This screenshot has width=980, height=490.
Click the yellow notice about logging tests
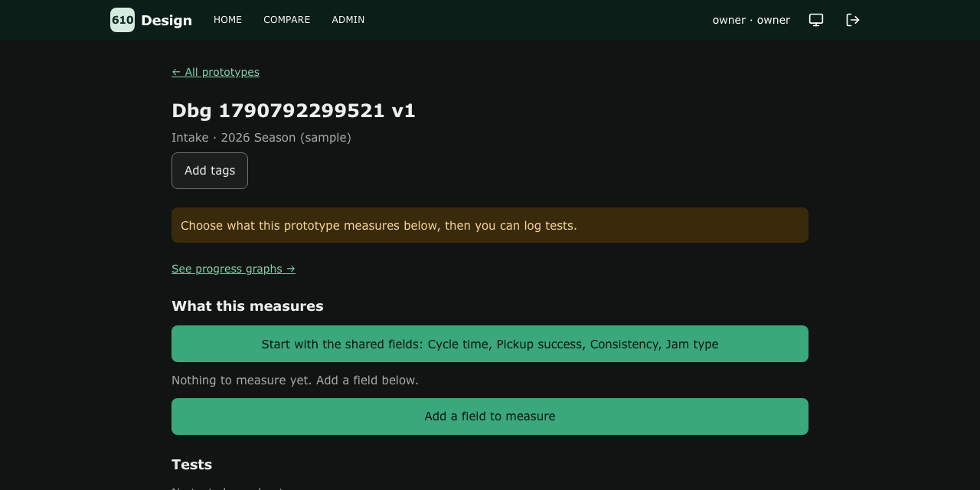490,225
